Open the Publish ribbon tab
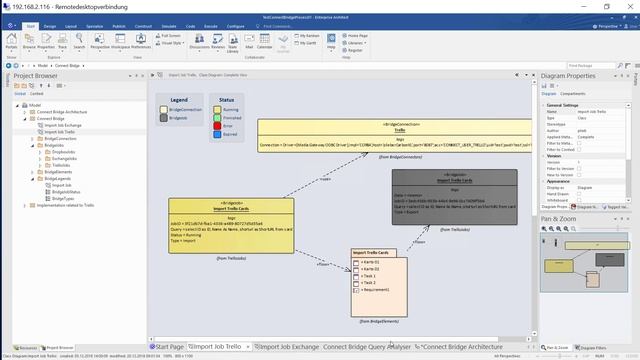The width and height of the screenshot is (640, 360). (x=119, y=26)
